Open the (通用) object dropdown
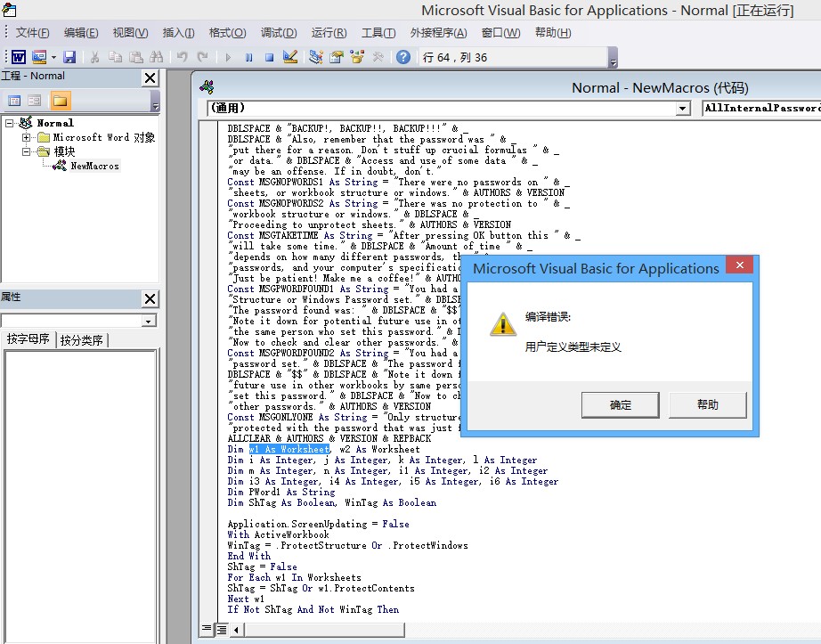The width and height of the screenshot is (821, 644). point(682,109)
